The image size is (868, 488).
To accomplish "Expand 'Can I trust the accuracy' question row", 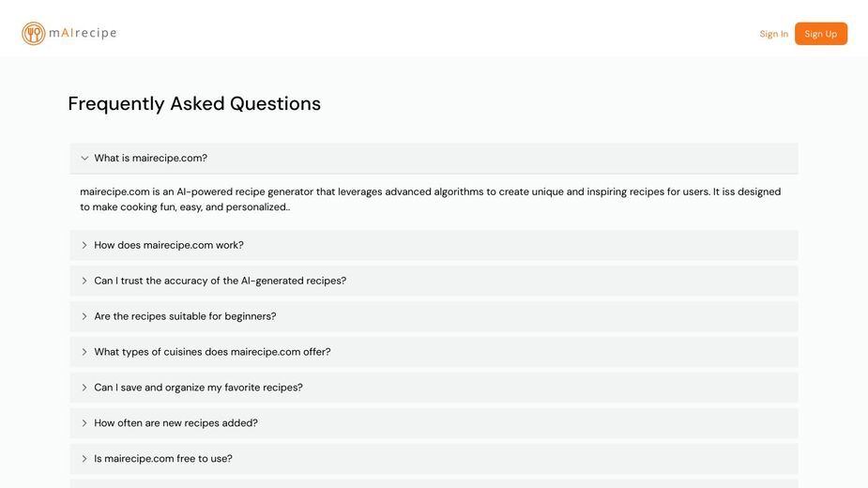I will 434,281.
